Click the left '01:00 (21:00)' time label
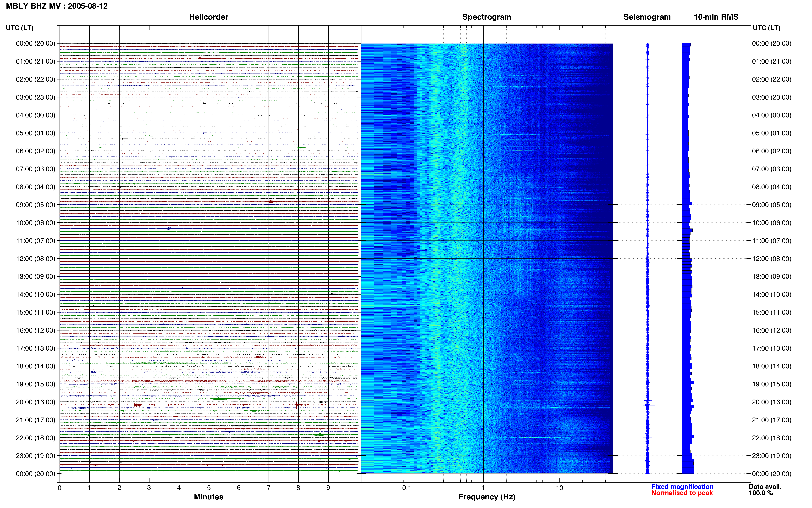The image size is (812, 508). coord(35,61)
